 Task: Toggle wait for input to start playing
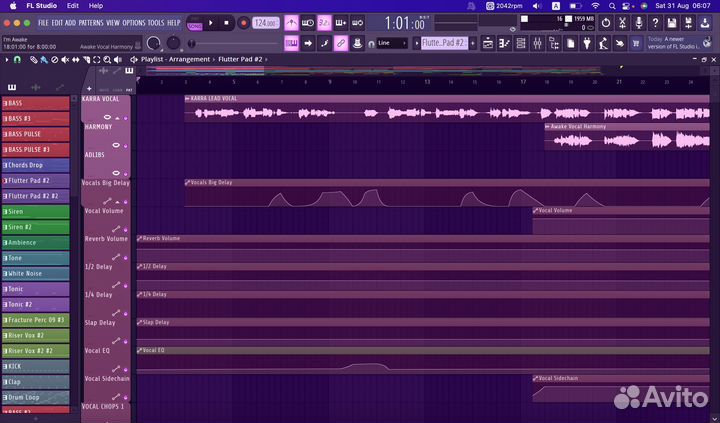308,23
